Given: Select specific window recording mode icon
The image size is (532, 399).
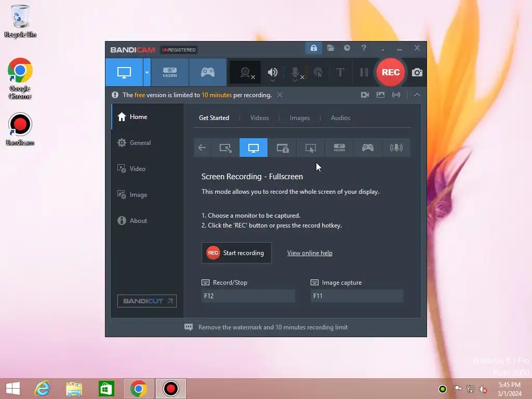Looking at the screenshot, I should (282, 148).
